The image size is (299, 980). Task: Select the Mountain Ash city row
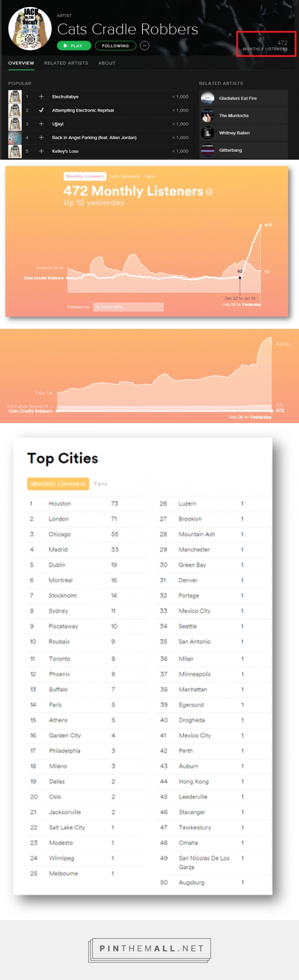click(x=215, y=534)
